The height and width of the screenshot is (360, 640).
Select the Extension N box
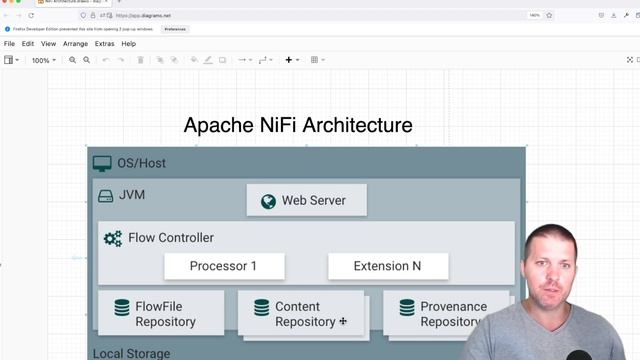[388, 266]
